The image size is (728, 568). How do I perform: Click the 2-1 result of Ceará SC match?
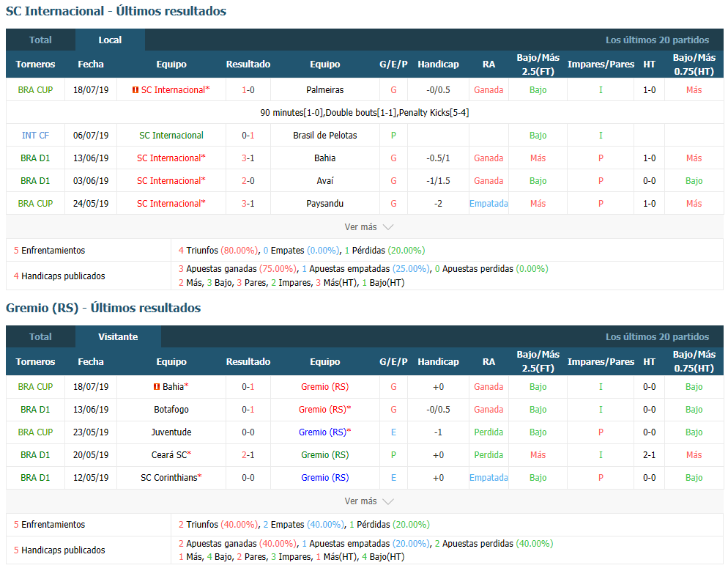(248, 455)
